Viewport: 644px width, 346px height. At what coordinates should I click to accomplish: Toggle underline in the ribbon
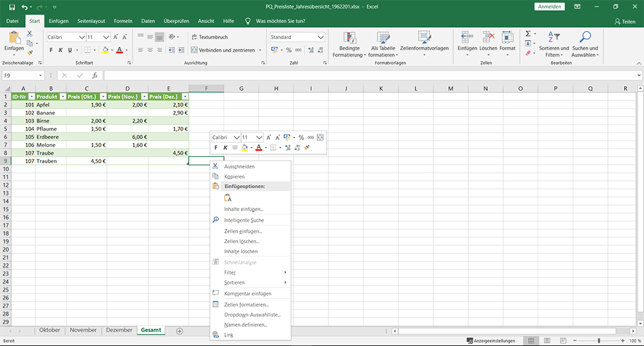pyautogui.click(x=70, y=50)
